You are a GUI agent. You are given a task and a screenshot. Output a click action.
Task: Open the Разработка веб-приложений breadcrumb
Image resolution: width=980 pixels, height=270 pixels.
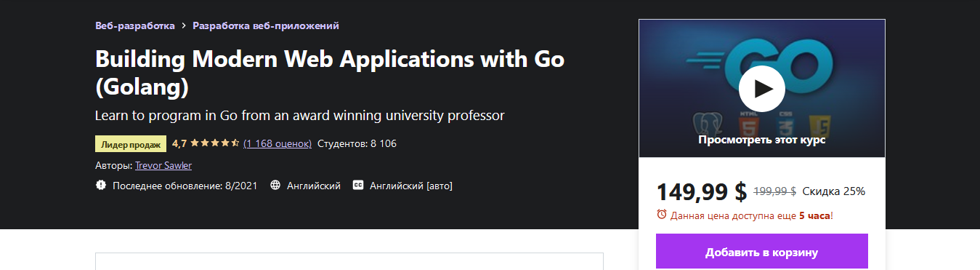click(x=266, y=25)
